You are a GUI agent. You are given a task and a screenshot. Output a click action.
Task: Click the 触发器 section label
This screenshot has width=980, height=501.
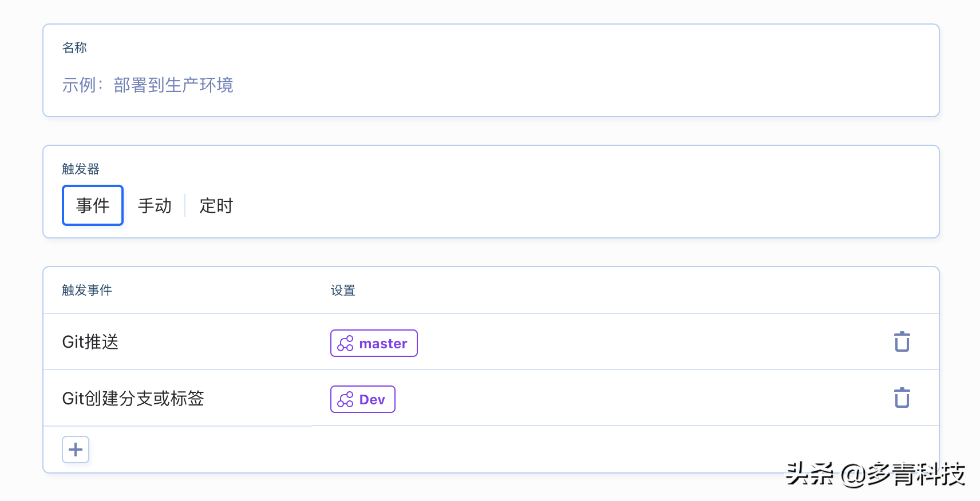pyautogui.click(x=81, y=169)
